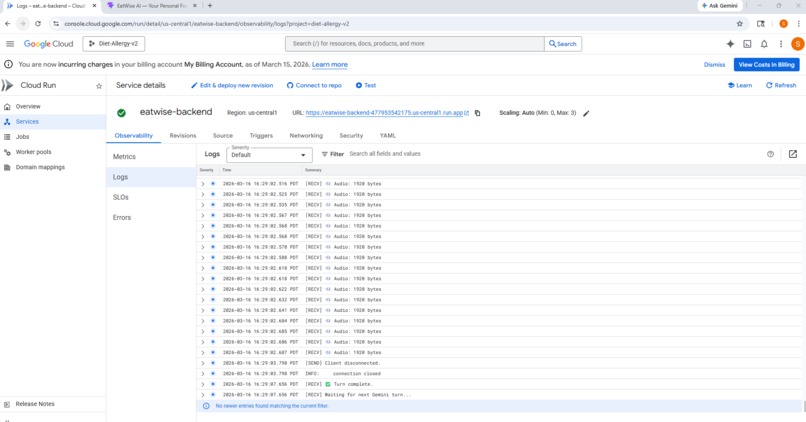Open Release Notes
Viewport: 806px width, 422px height.
[34, 404]
